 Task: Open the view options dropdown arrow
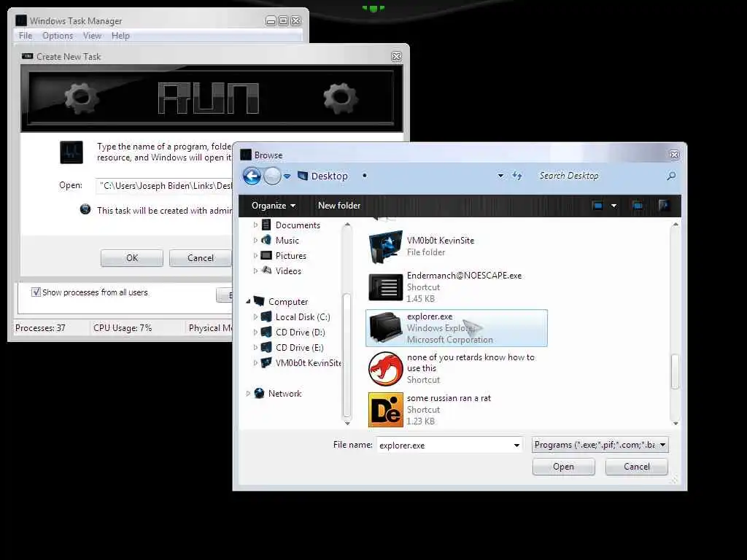click(x=614, y=206)
